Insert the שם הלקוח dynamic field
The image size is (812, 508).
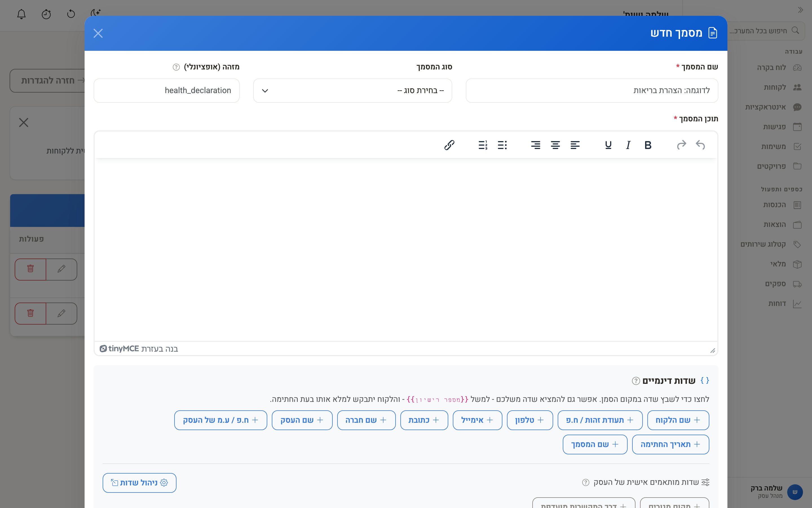pos(678,420)
